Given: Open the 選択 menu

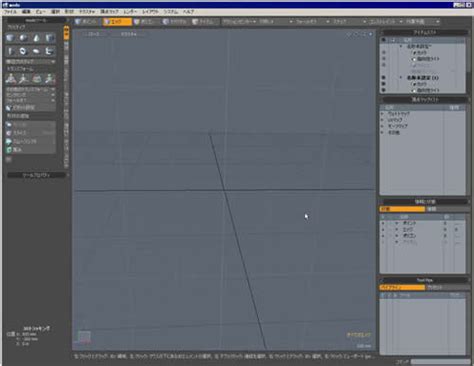Looking at the screenshot, I should pos(55,12).
